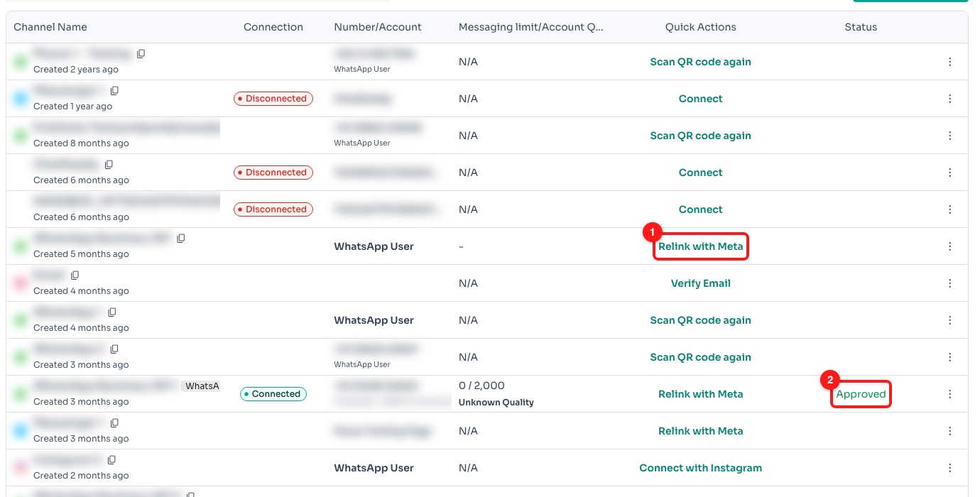
Task: Copy icon in row created 6 months ago
Action: click(109, 165)
